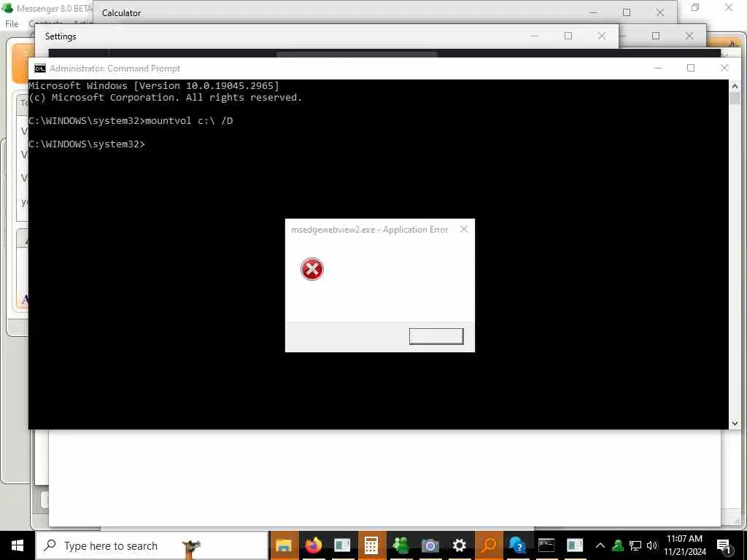Minimize the Settings window

535,36
